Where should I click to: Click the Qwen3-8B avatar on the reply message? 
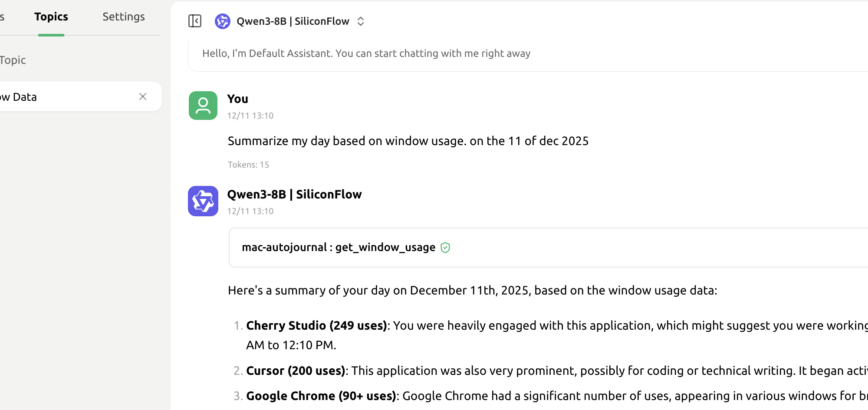click(203, 201)
